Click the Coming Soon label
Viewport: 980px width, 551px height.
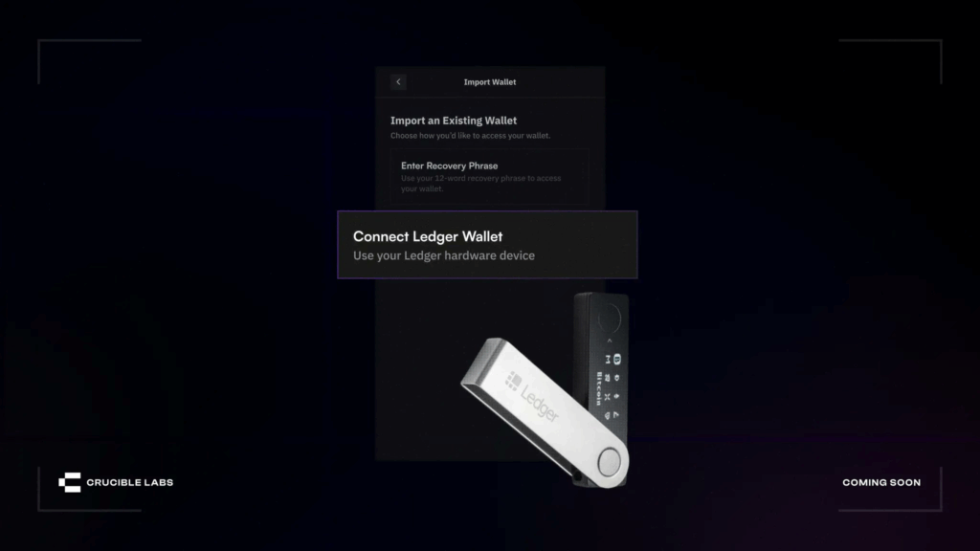click(881, 482)
